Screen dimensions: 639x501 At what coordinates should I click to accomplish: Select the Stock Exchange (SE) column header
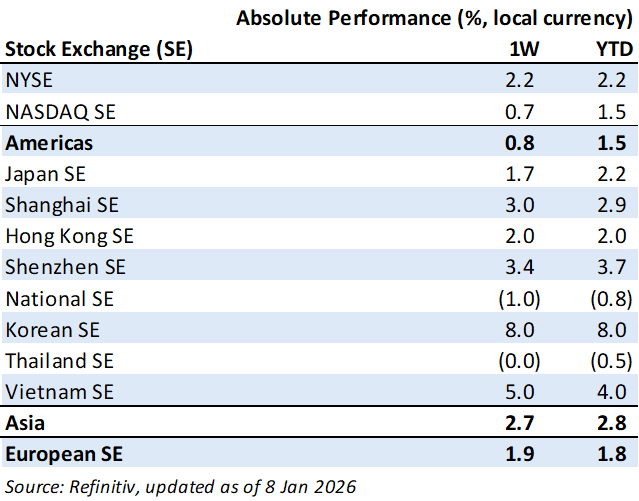coord(99,49)
